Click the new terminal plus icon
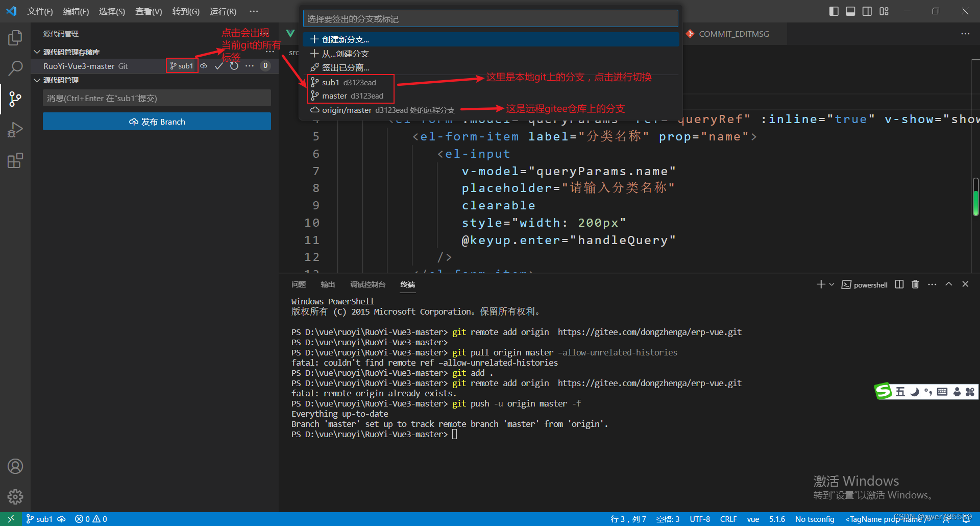This screenshot has height=526, width=980. tap(821, 284)
